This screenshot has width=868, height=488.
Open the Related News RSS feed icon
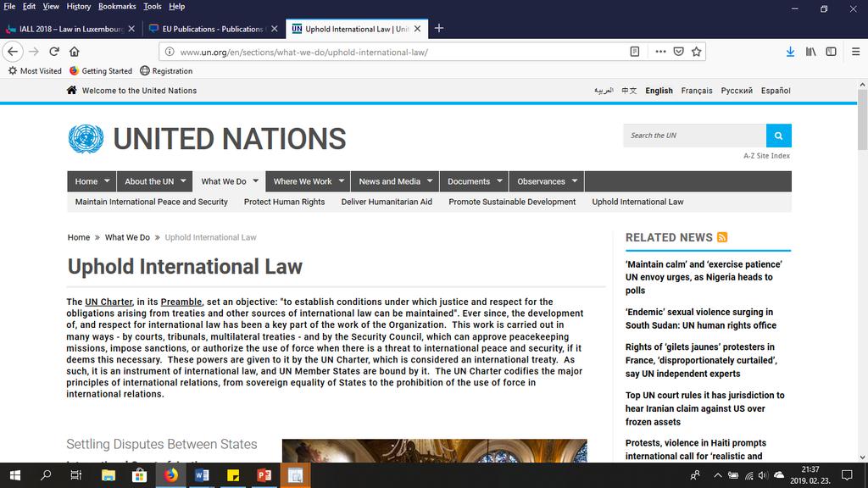pyautogui.click(x=722, y=237)
